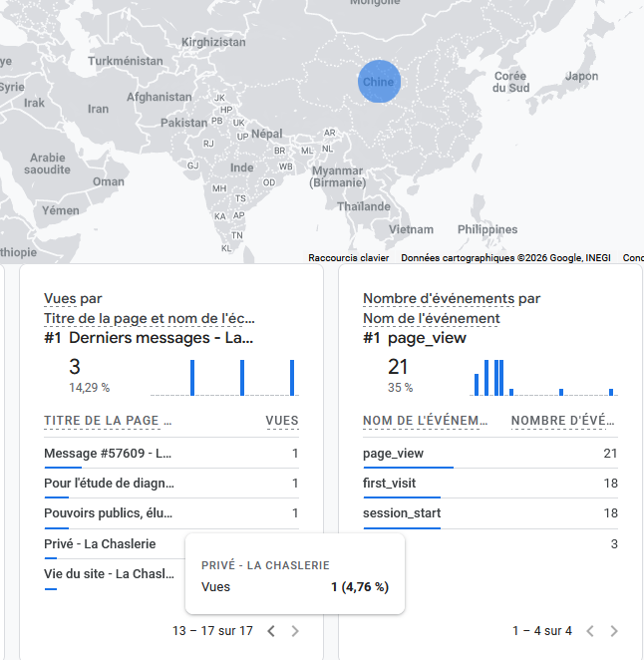
Task: Click the 'Nombre d'événements par' metric label
Action: click(452, 299)
